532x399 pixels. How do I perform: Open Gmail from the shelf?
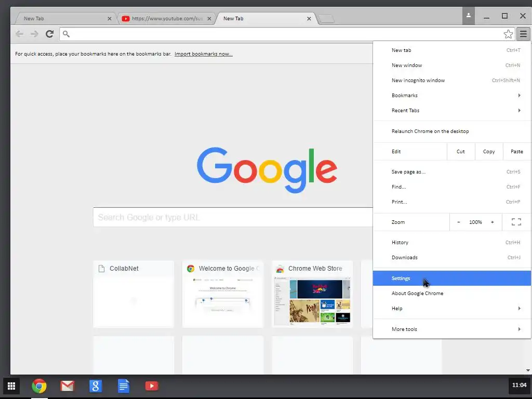(x=67, y=386)
